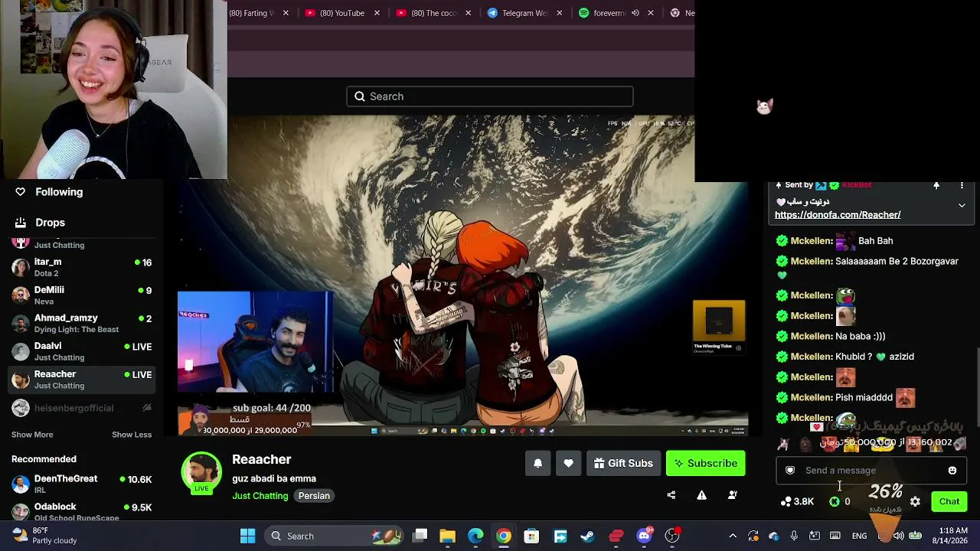980x551 pixels.
Task: Open the pinned message three-dot options
Action: point(962,185)
